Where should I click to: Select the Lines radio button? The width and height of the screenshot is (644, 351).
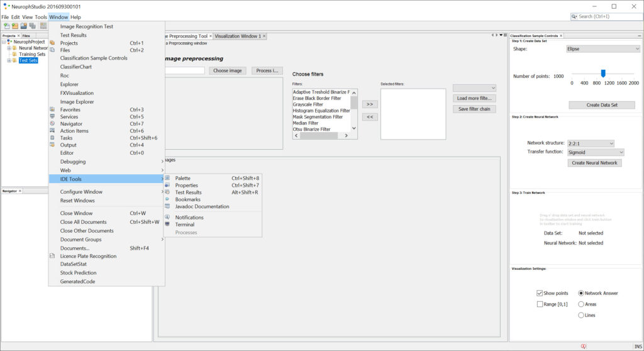coord(581,315)
